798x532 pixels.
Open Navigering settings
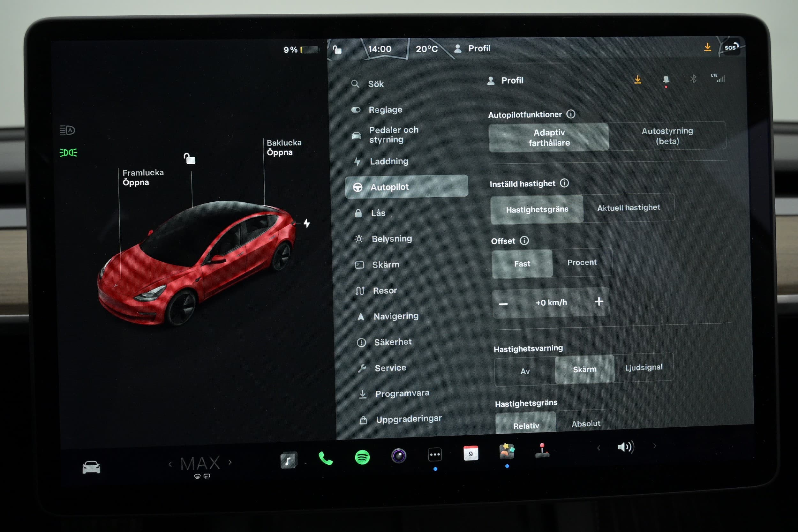point(388,316)
